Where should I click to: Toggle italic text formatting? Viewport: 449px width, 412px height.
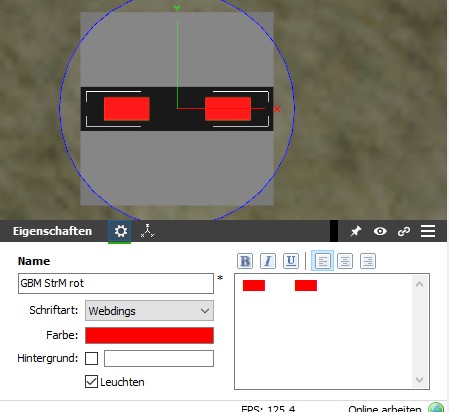coord(268,261)
